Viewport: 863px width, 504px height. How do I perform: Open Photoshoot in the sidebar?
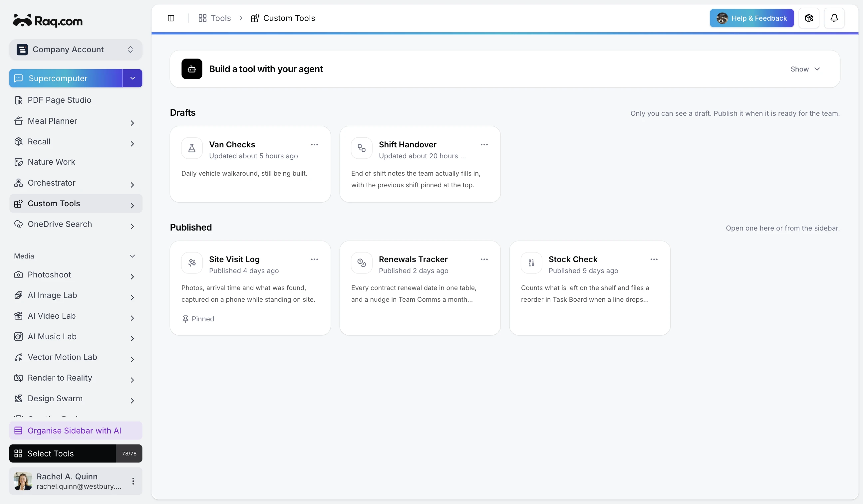point(76,275)
